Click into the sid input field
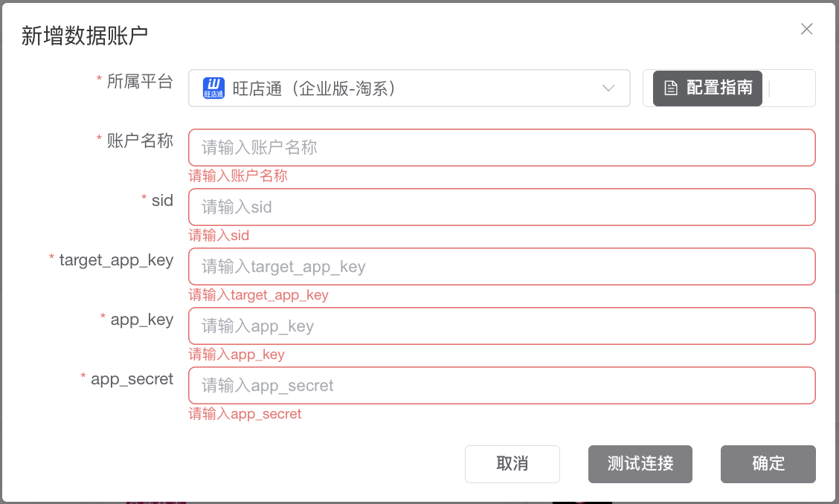Image resolution: width=839 pixels, height=504 pixels. pyautogui.click(x=501, y=207)
